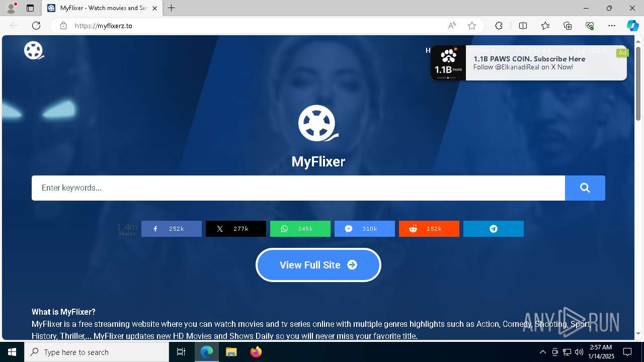Open the TV Shows nav menu item

pyautogui.click(x=534, y=50)
